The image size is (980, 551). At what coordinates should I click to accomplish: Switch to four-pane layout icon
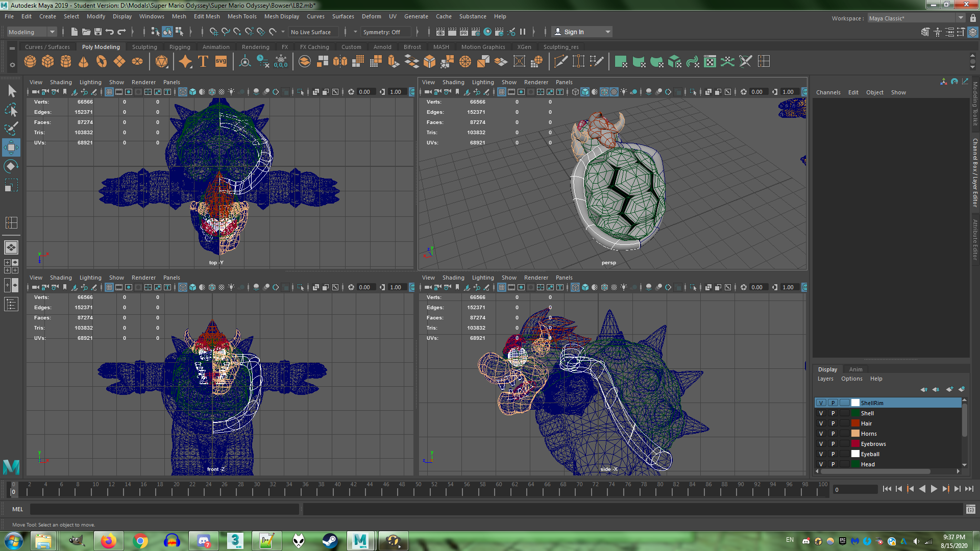pos(11,266)
